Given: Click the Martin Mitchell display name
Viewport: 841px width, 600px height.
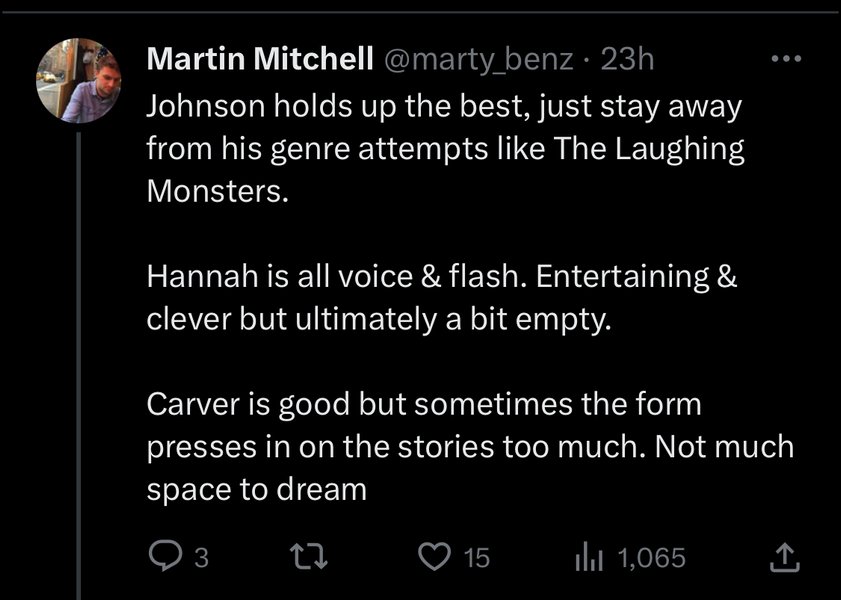Looking at the screenshot, I should click(x=260, y=60).
